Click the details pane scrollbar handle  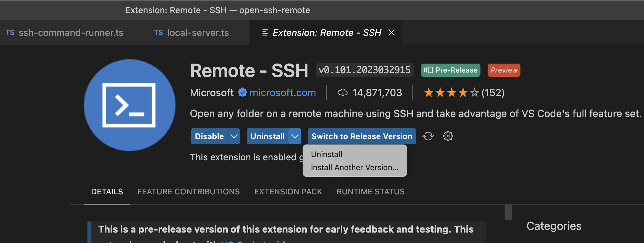(509, 212)
